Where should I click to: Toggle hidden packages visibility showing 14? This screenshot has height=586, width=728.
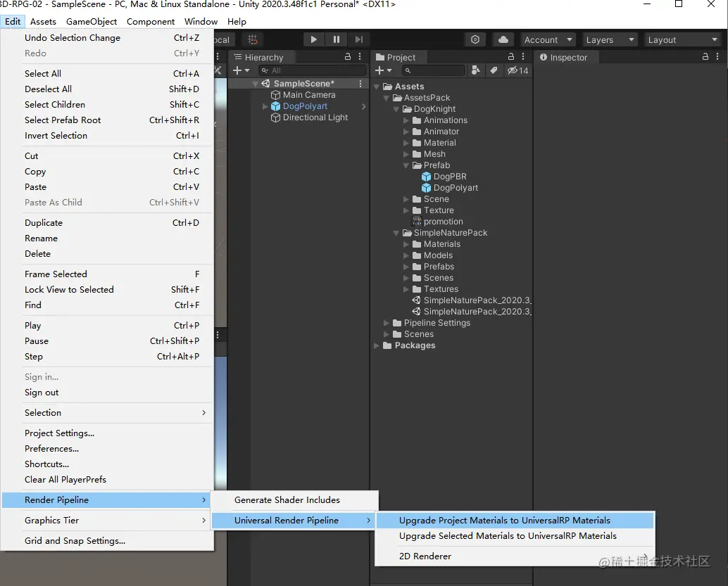[517, 70]
